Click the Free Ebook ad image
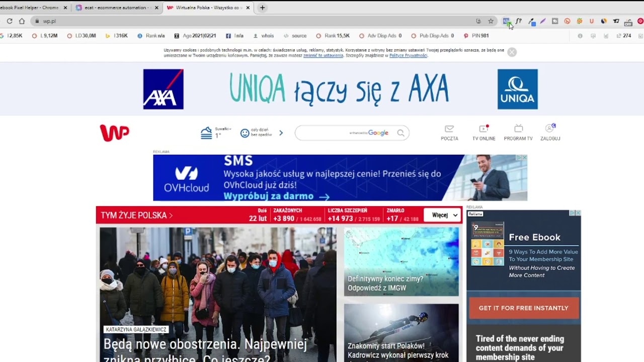Image resolution: width=644 pixels, height=362 pixels. (x=487, y=244)
